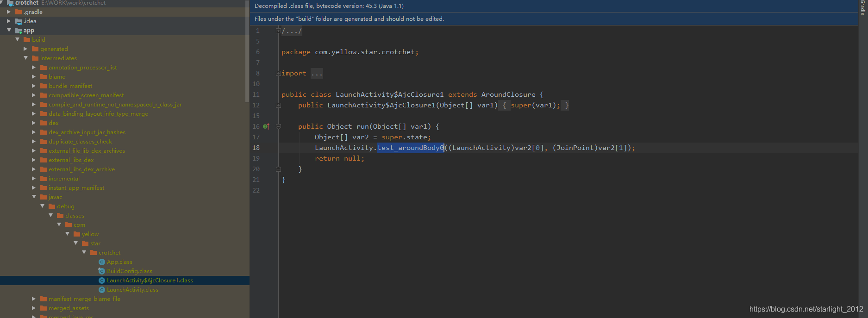868x318 pixels.
Task: Select the external_libs_dex folder
Action: [x=71, y=160]
